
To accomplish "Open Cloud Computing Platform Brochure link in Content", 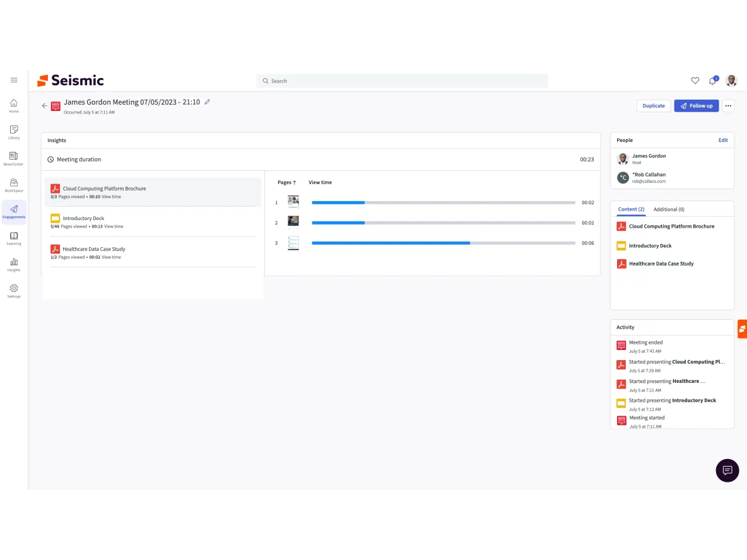I will 671,226.
